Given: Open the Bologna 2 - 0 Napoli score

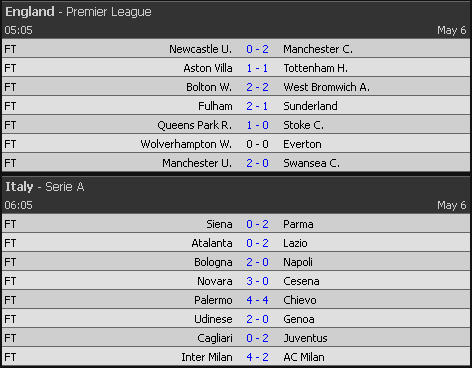Looking at the screenshot, I should (257, 262).
